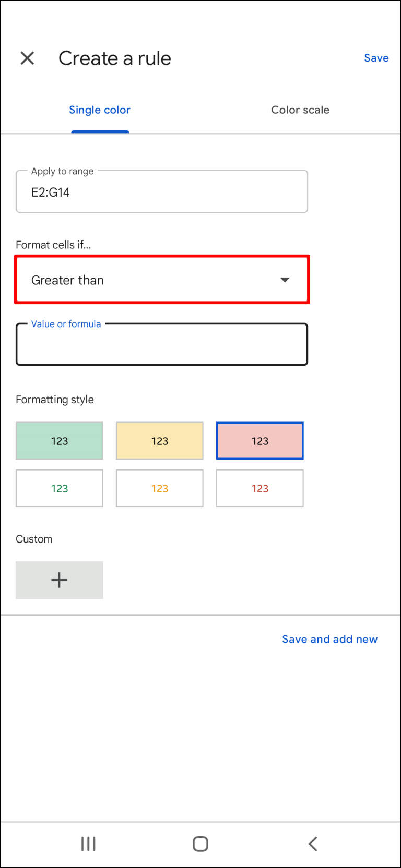This screenshot has height=868, width=401.
Task: Click the Value or formula input box
Action: 162,344
